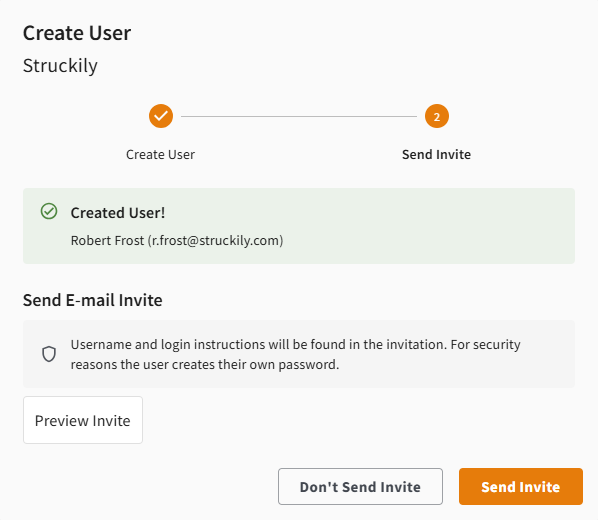Click the orange Send Invite button
This screenshot has width=598, height=520.
(521, 486)
